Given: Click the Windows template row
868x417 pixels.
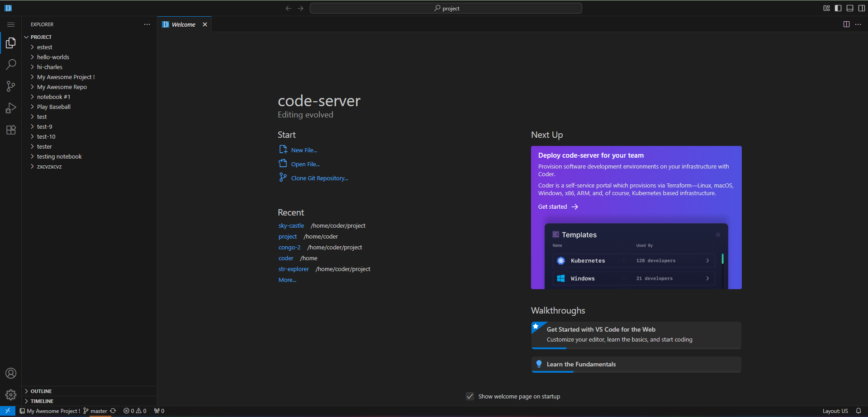Looking at the screenshot, I should point(633,278).
